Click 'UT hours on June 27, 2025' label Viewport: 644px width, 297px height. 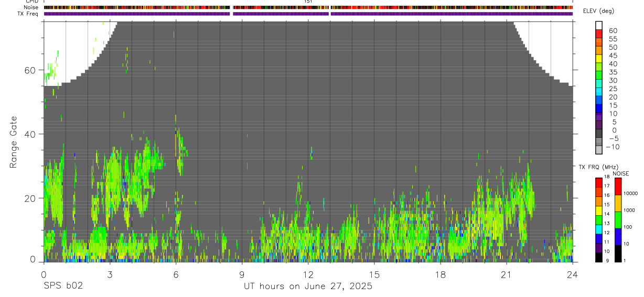coord(308,287)
